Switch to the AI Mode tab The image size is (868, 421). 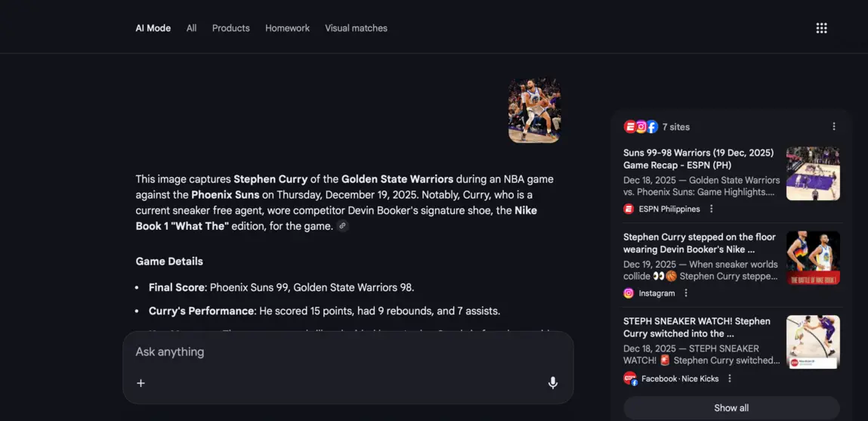pos(153,28)
